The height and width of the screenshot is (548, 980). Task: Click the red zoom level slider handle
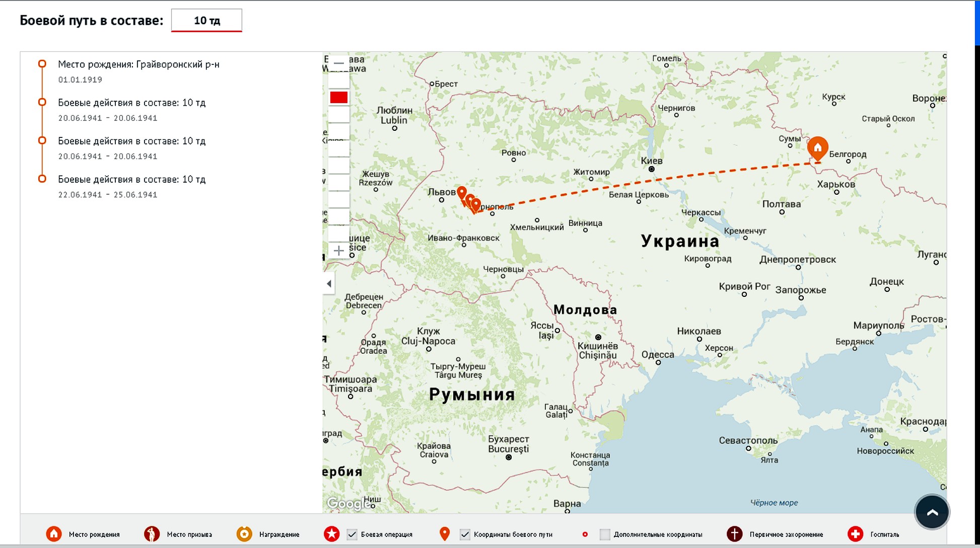[x=338, y=97]
